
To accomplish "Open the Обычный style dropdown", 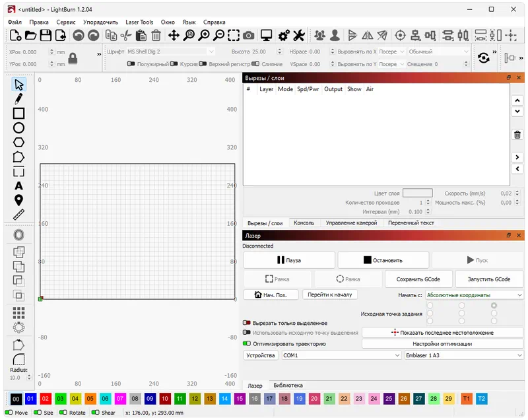I will coord(438,52).
